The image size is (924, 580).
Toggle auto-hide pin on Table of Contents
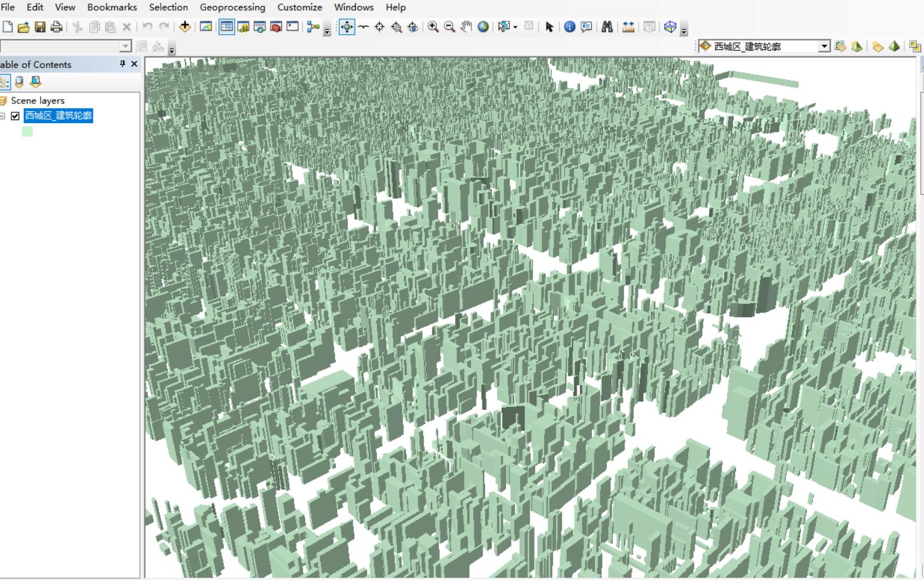tap(122, 64)
